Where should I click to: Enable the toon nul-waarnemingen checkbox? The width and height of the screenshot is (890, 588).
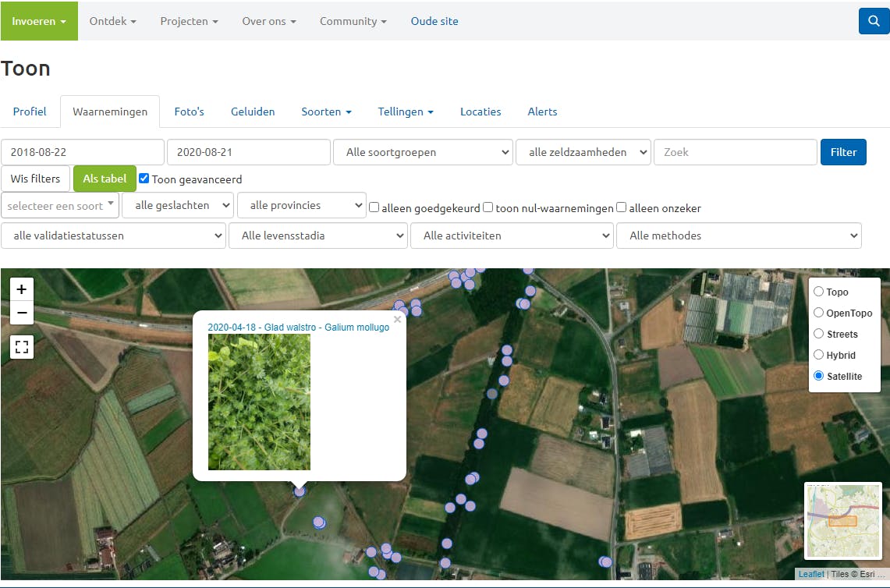click(488, 207)
